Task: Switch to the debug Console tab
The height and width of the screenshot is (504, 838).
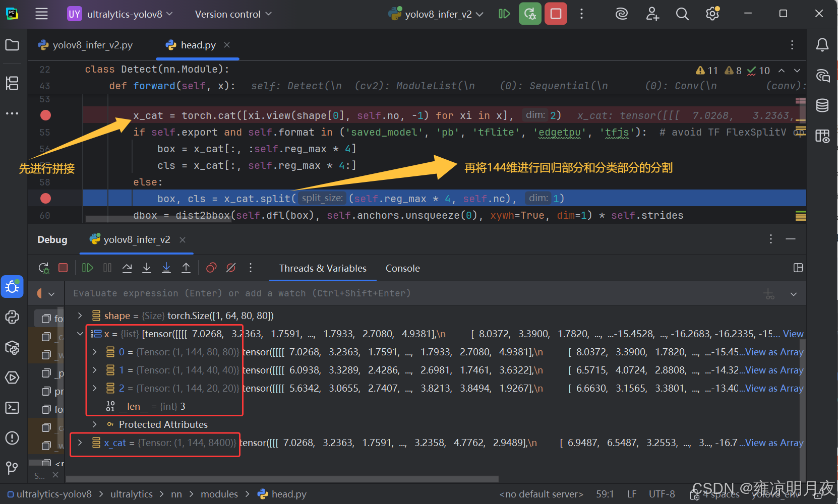Action: [402, 268]
